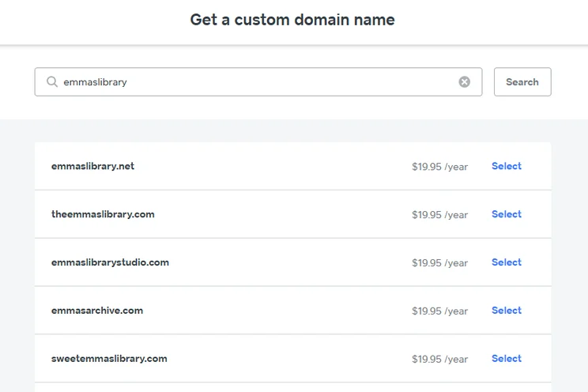Click the Get a custom domain name heading
The width and height of the screenshot is (588, 392).
click(292, 20)
